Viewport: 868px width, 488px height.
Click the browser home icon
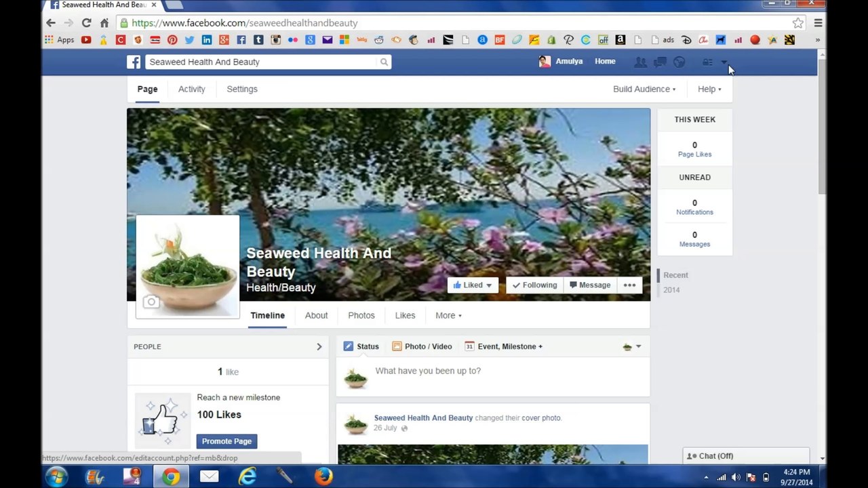point(104,22)
